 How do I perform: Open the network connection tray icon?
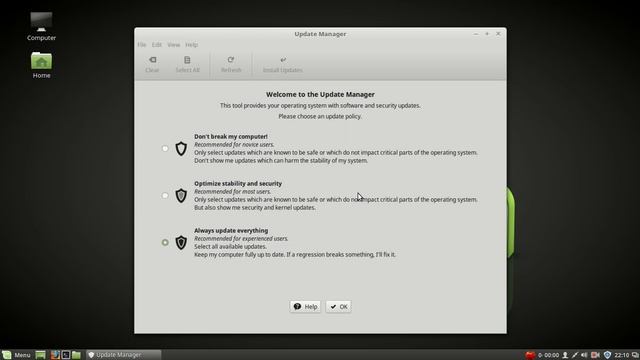tap(575, 355)
